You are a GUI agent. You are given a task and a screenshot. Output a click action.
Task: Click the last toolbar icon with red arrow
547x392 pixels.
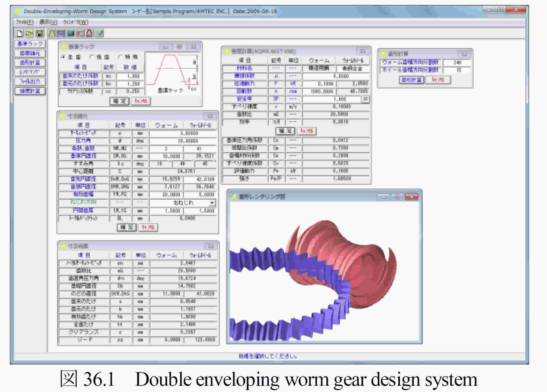tap(100, 33)
